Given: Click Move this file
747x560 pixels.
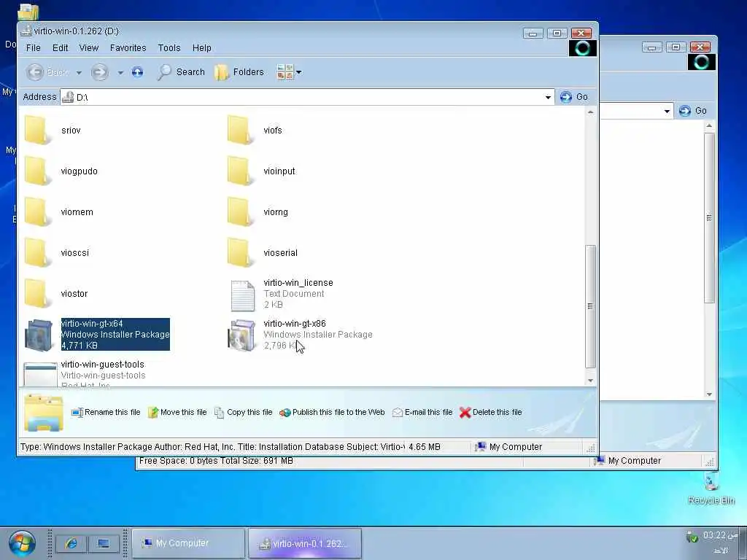Looking at the screenshot, I should coord(177,413).
